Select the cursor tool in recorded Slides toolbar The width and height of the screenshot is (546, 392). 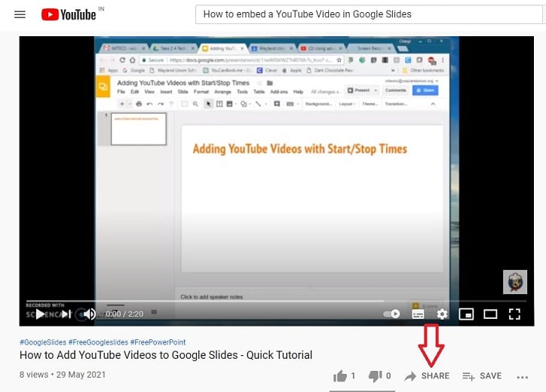pos(208,104)
